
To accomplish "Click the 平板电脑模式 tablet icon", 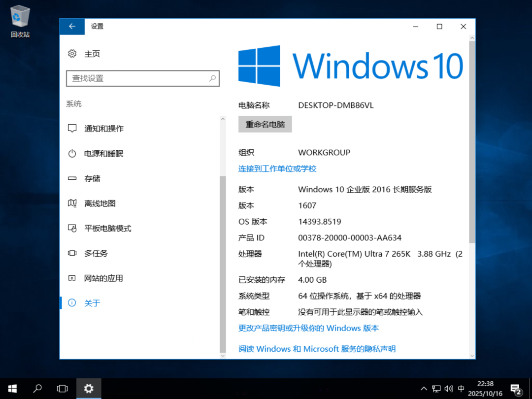I will [72, 228].
